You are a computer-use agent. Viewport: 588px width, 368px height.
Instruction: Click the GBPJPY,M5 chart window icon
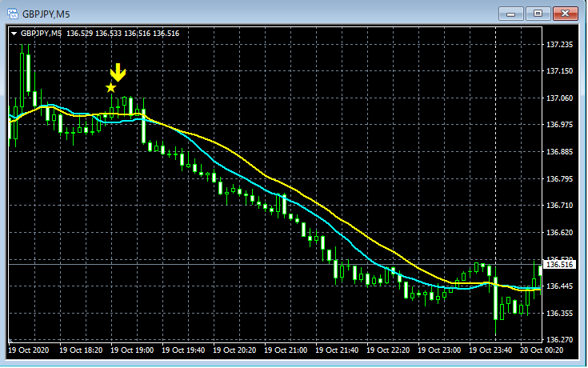point(13,14)
